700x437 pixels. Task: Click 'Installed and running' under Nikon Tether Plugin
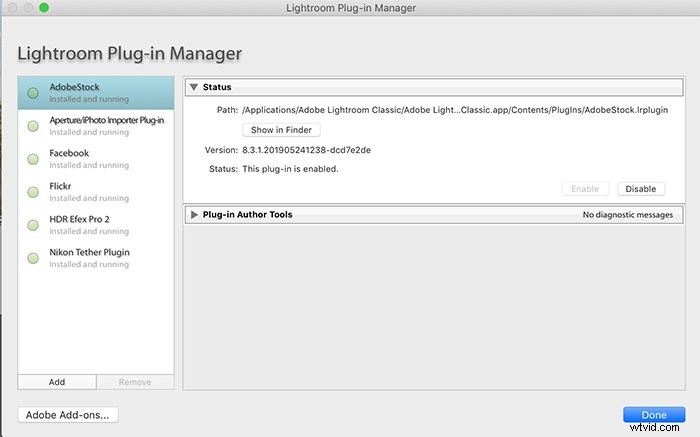[x=89, y=264]
